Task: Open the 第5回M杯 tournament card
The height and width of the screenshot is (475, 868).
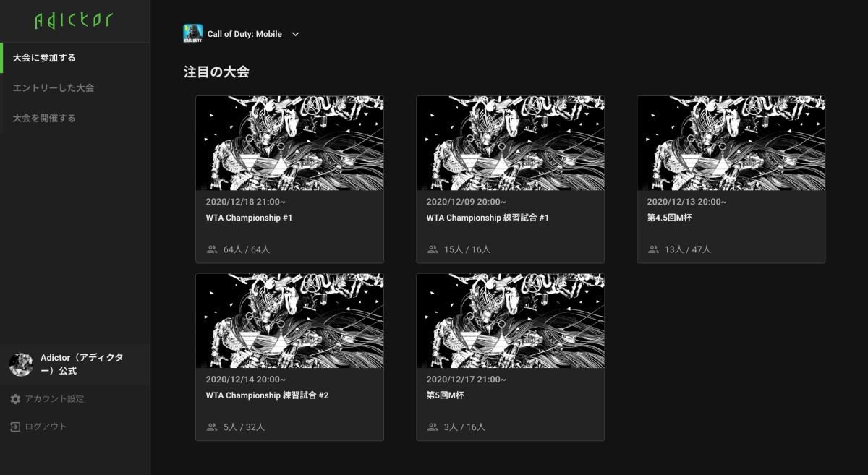Action: [x=511, y=357]
